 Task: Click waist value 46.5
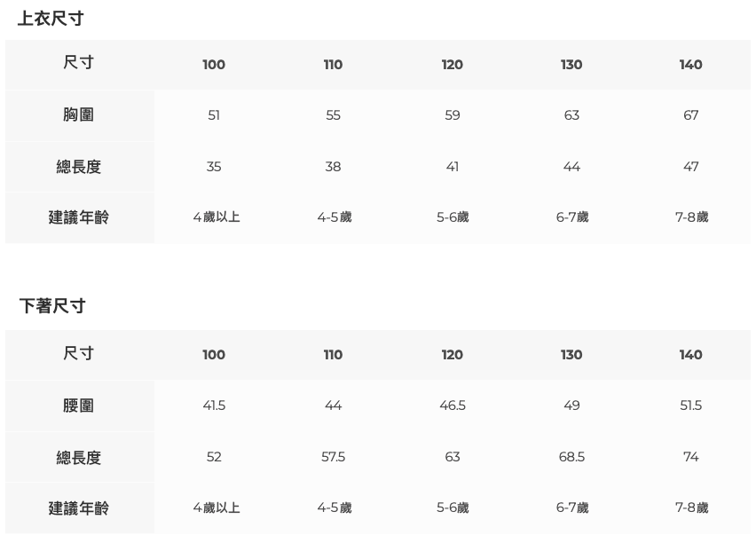pos(453,405)
